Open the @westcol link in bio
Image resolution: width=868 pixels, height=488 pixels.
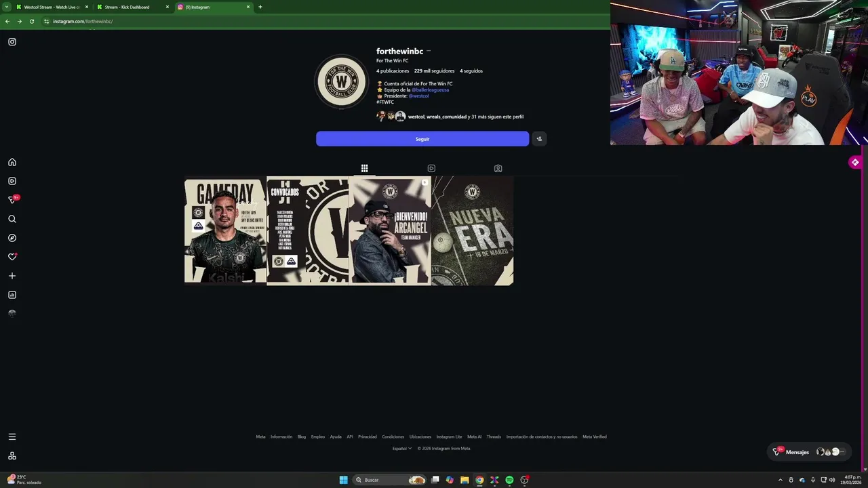point(418,96)
